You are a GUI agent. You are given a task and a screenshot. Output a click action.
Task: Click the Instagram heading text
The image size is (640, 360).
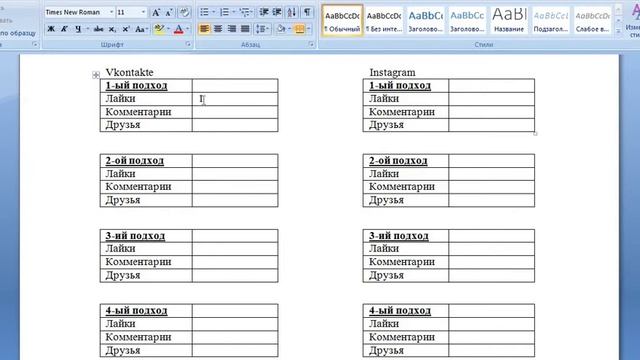pos(392,73)
